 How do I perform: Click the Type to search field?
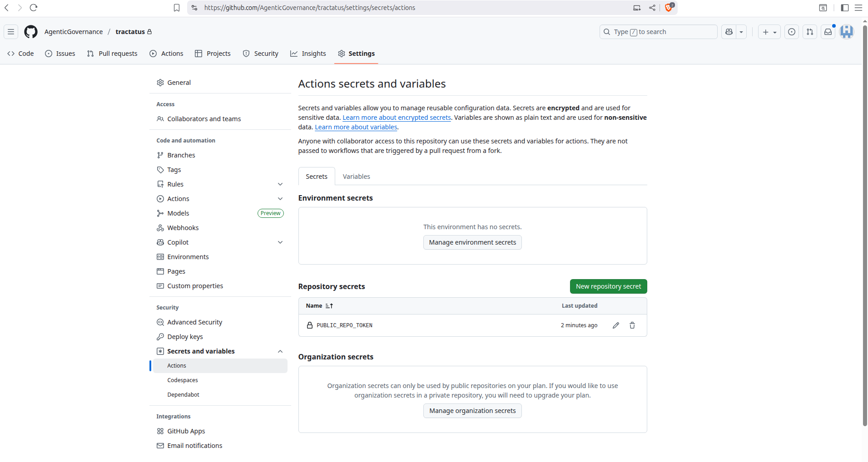659,32
